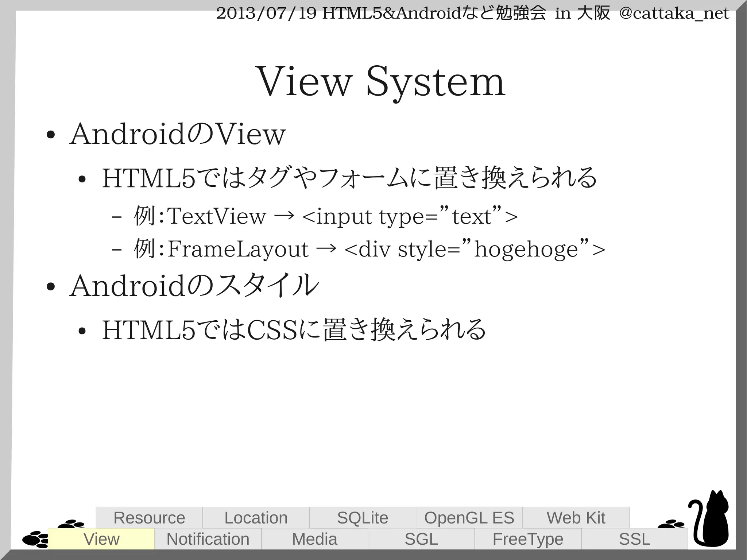The image size is (747, 560).
Task: Select the Androidのスタイル bullet text
Action: [x=194, y=285]
